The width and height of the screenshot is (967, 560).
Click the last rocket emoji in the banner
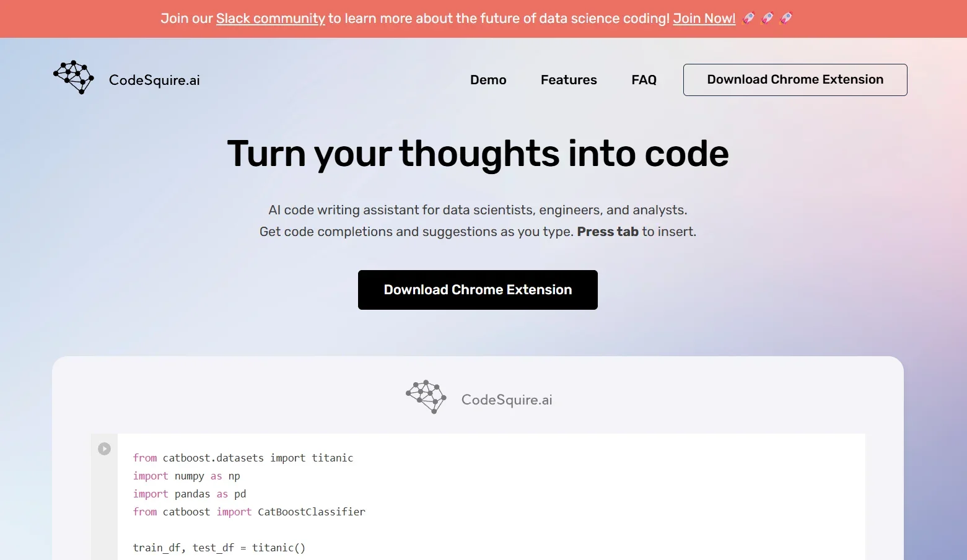(x=785, y=19)
